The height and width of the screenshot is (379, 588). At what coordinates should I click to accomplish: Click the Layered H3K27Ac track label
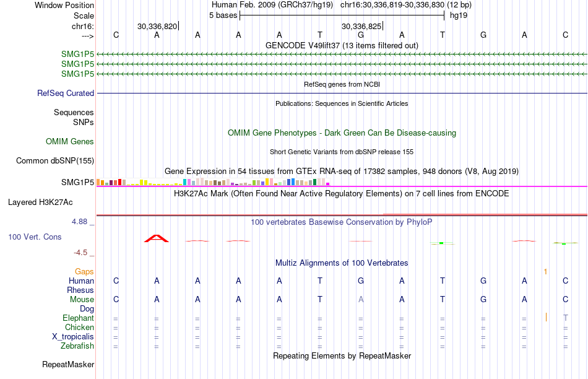[x=40, y=203]
